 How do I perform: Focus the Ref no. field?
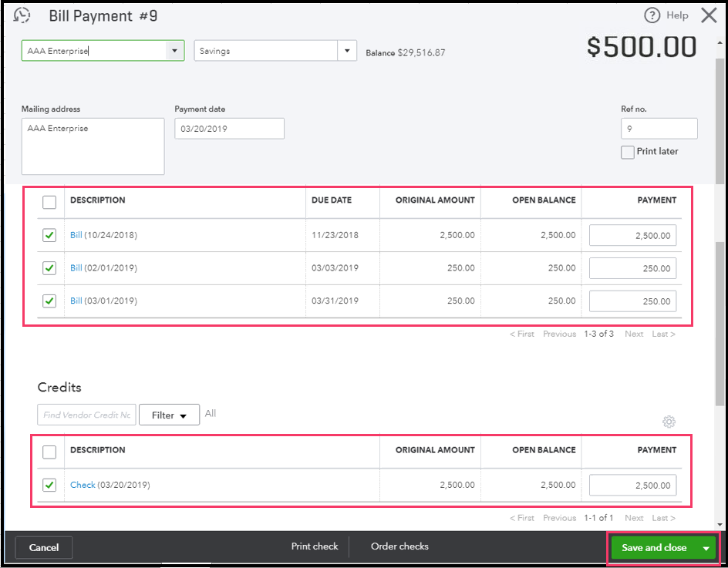click(x=659, y=129)
